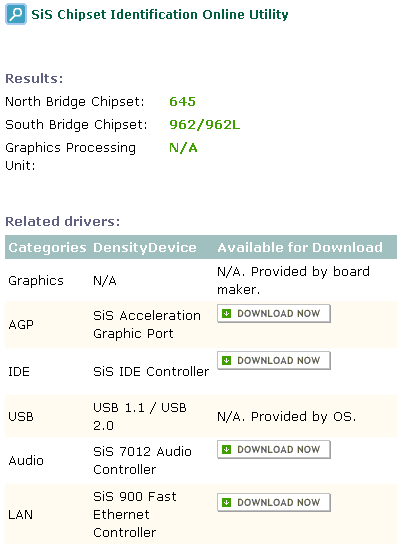Viewport: 403px width, 549px height.
Task: Click the Categories column header
Action: click(x=47, y=248)
